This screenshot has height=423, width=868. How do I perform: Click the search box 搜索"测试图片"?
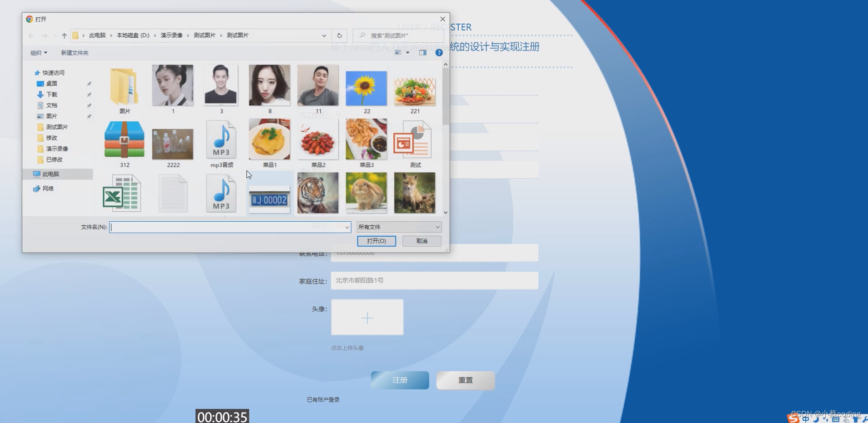[x=398, y=35]
